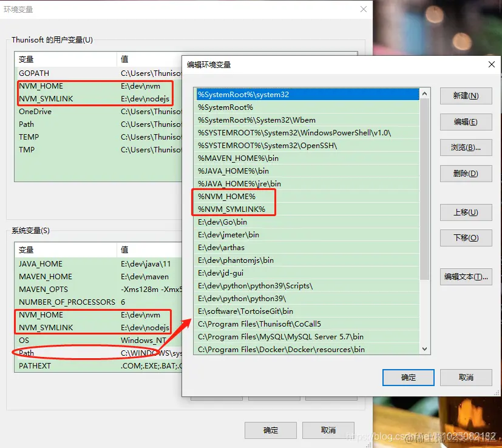Select NVM_SYMLINK in user variables

click(x=98, y=98)
